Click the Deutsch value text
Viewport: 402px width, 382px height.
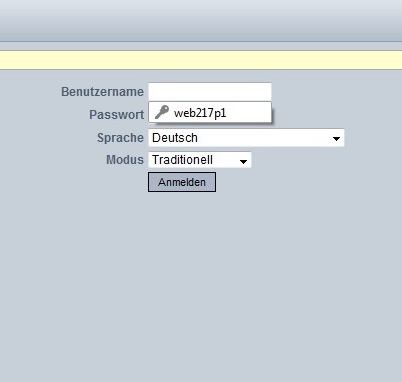[x=175, y=138]
